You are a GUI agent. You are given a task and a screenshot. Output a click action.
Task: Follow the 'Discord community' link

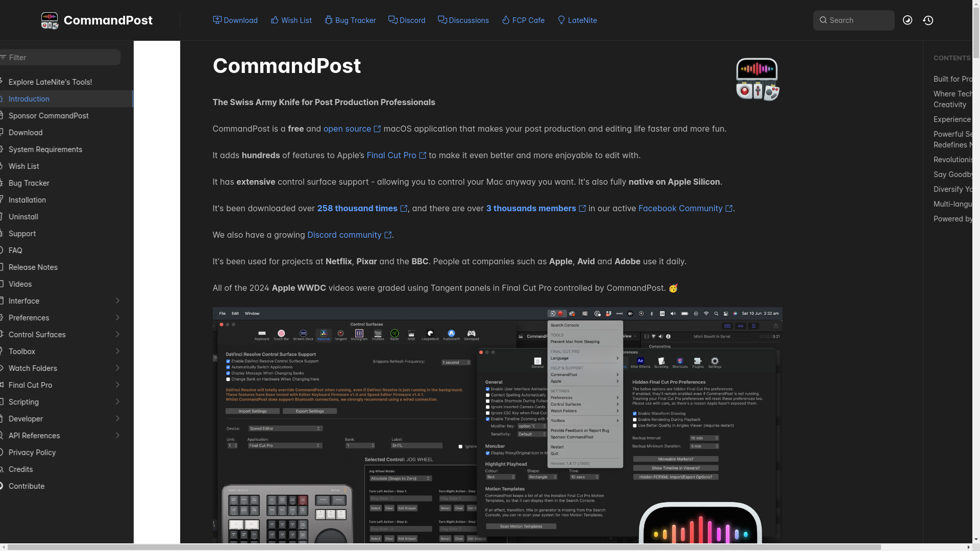tap(349, 235)
